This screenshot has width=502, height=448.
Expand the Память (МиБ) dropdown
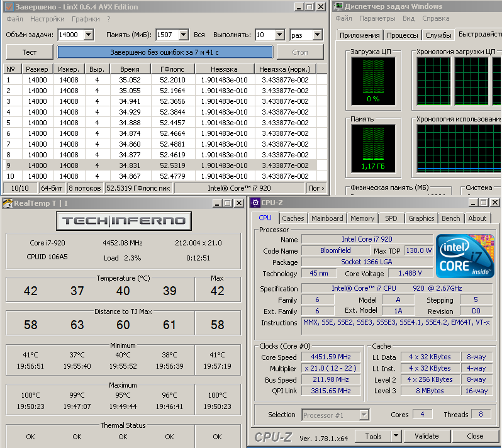point(184,35)
